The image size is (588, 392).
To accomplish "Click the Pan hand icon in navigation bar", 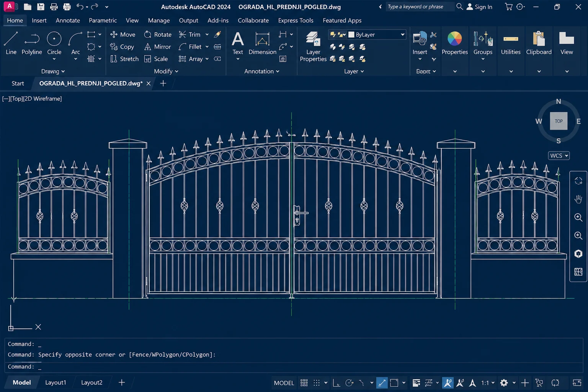I will (x=578, y=199).
